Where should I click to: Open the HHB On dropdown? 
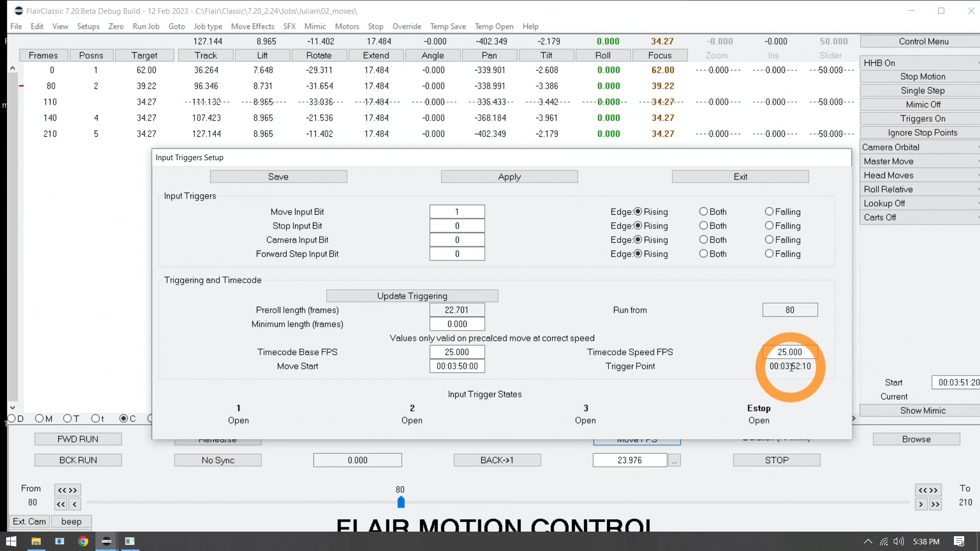(x=919, y=63)
